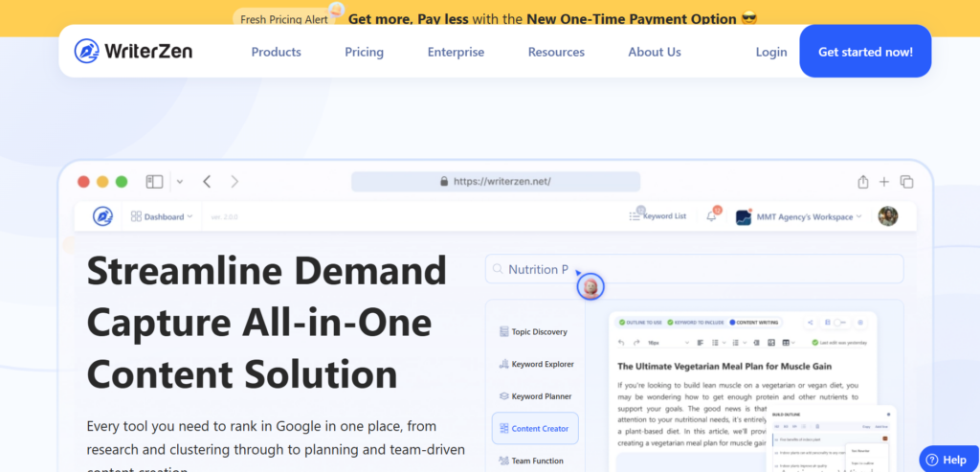Click the Outline to Use step
980x472 pixels.
click(x=640, y=323)
